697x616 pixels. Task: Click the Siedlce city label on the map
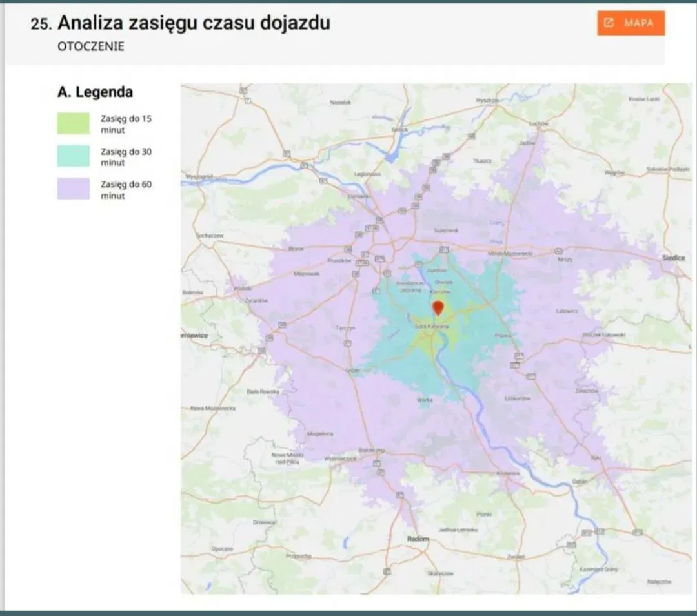click(x=673, y=257)
